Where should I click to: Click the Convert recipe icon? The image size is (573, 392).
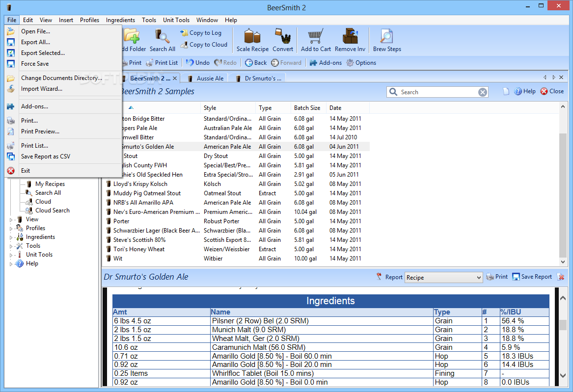(282, 40)
